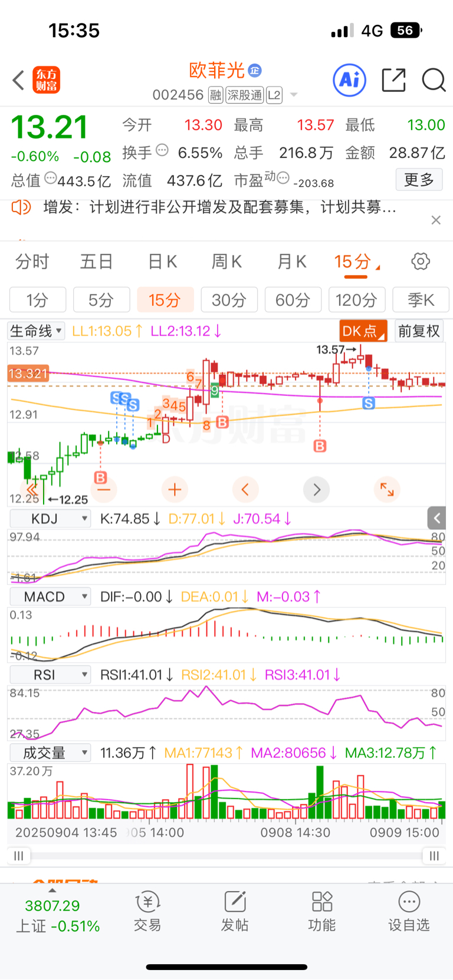Viewport: 453px width, 980px height.
Task: Select 15分 interval chip
Action: 165,300
